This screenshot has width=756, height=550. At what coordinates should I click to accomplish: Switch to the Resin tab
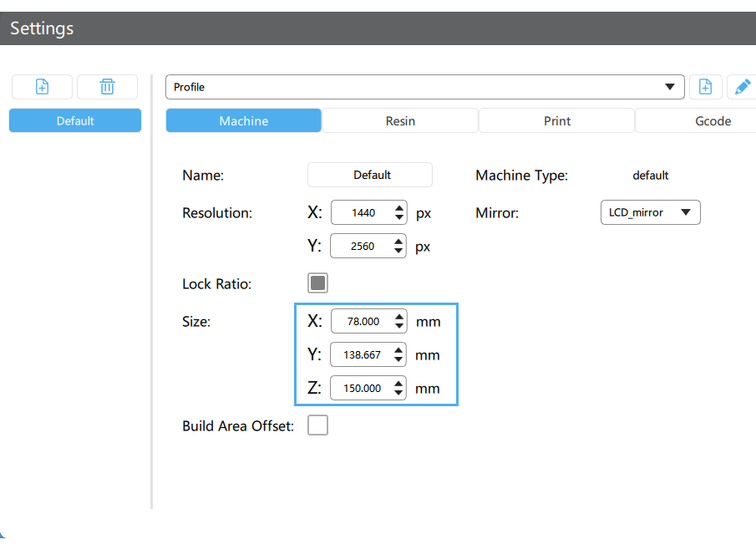click(399, 120)
